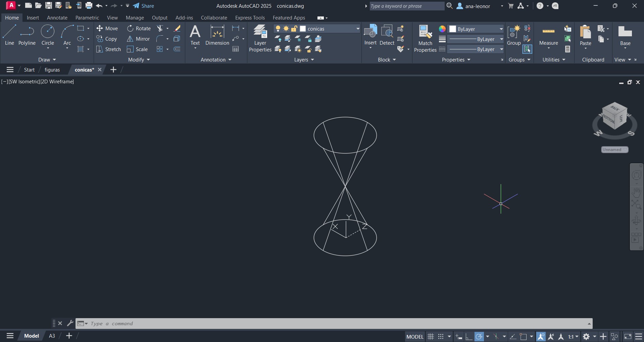Image resolution: width=644 pixels, height=342 pixels.
Task: Click the Match Properties icon
Action: coord(425,38)
